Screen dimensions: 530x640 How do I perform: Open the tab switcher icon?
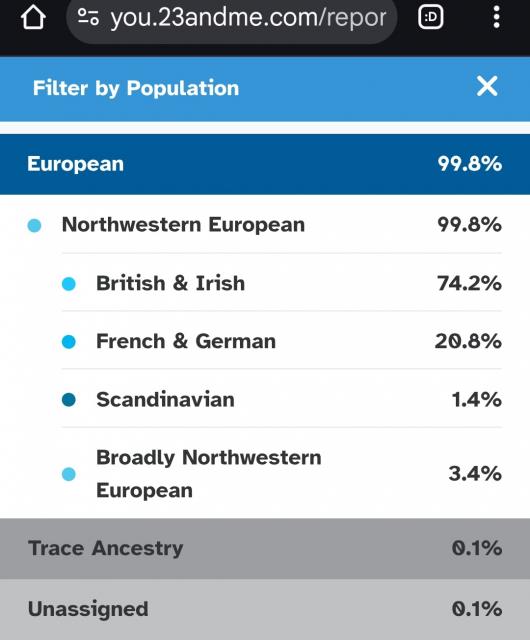(430, 17)
